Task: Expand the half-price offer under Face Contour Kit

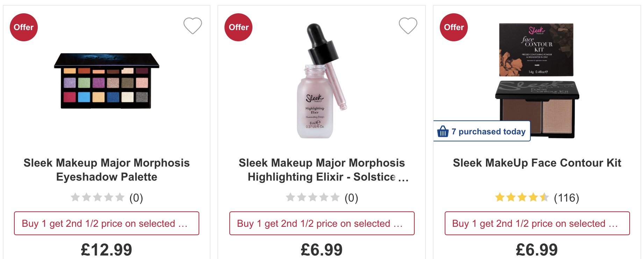Action: click(537, 223)
